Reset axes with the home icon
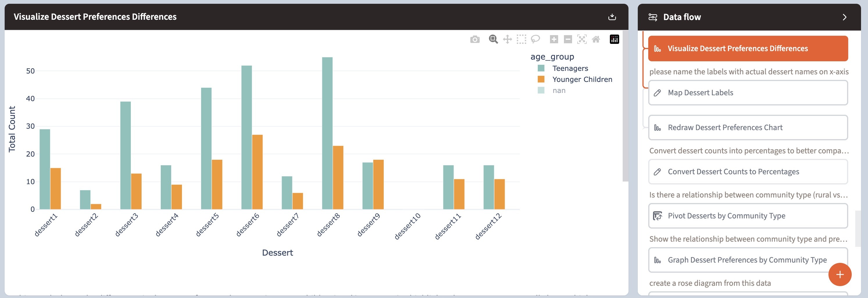868x298 pixels. [596, 40]
